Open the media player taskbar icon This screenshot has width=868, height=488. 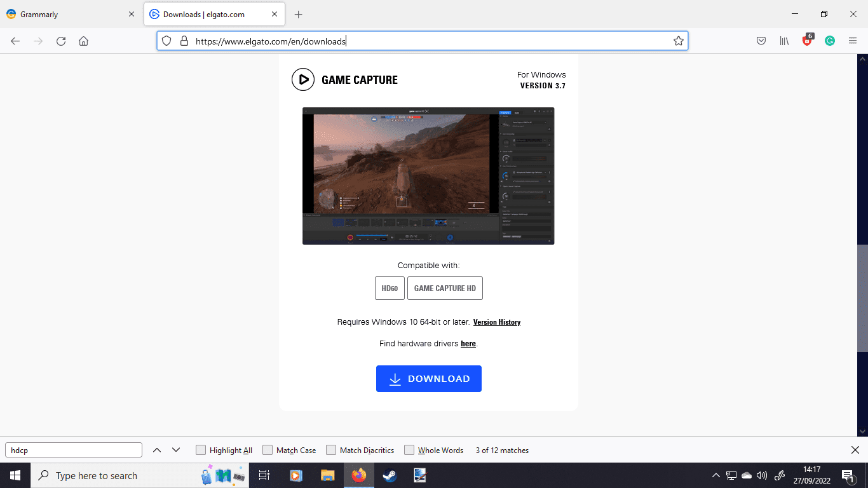(296, 475)
